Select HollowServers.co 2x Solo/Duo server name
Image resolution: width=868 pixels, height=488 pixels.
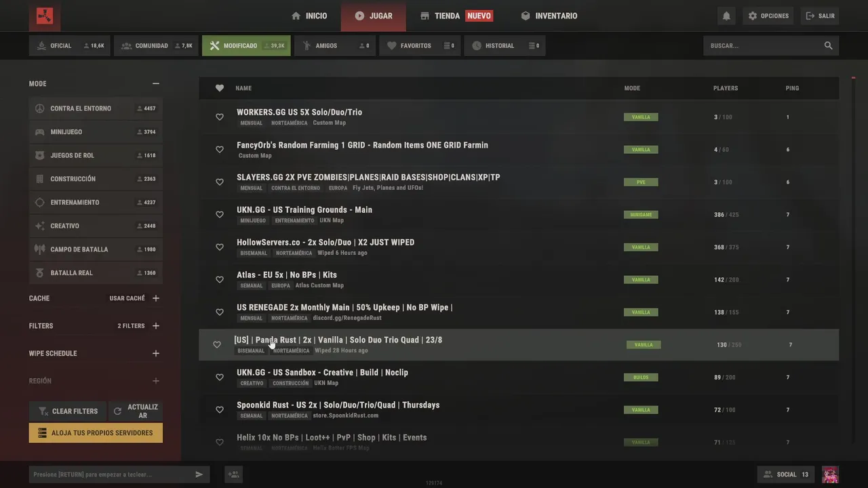[x=325, y=243]
